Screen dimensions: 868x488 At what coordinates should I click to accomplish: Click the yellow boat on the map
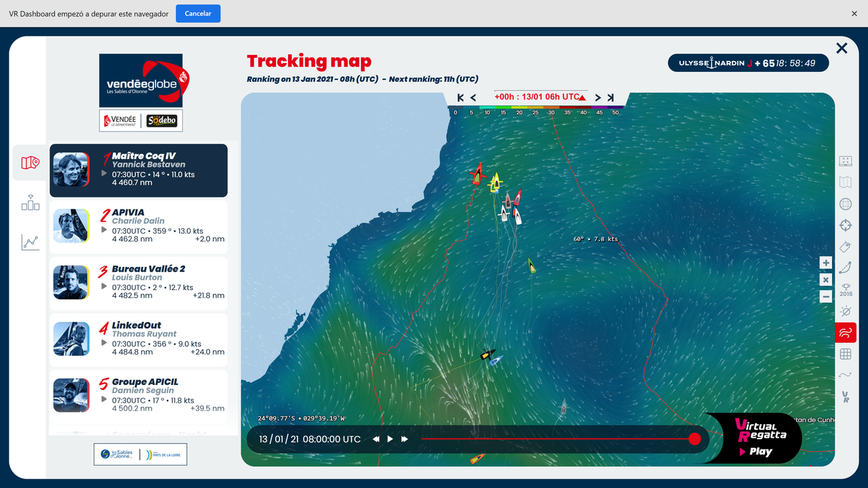point(496,182)
